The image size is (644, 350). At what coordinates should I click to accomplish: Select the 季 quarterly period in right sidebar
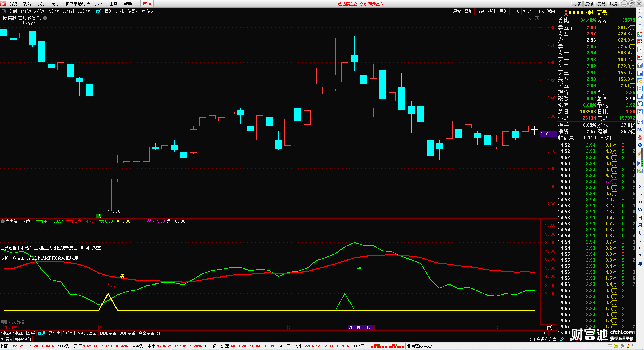click(640, 256)
